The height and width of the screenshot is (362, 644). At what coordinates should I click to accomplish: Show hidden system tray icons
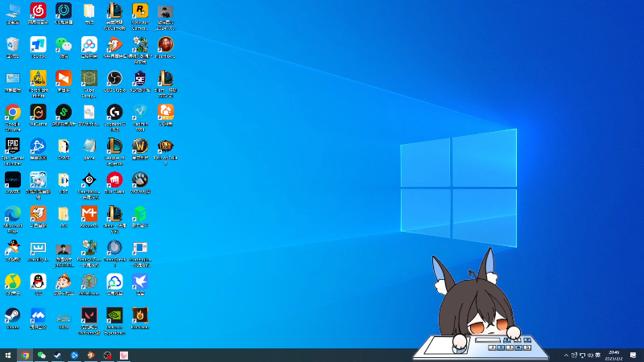click(x=566, y=356)
